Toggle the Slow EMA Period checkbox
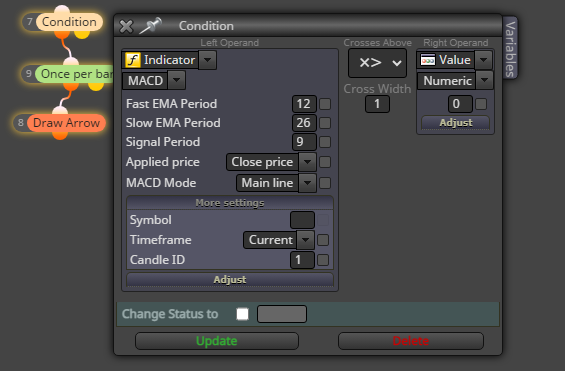 pos(325,123)
